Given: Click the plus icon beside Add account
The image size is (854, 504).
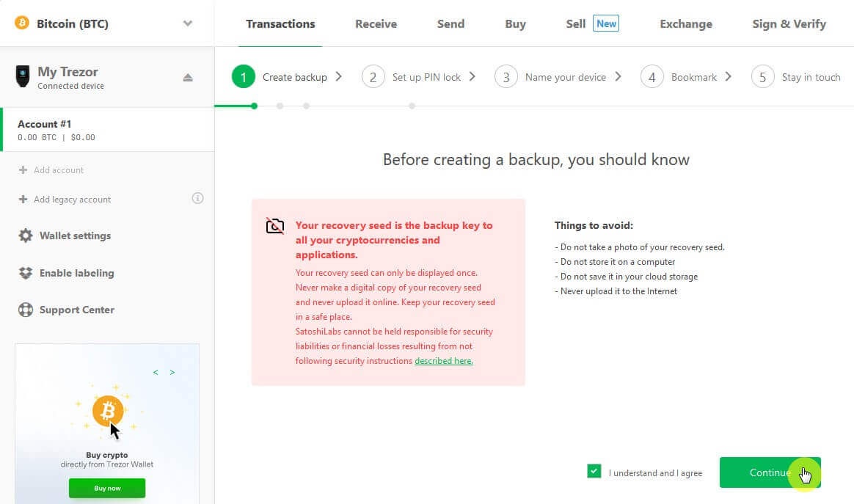Looking at the screenshot, I should pyautogui.click(x=23, y=170).
